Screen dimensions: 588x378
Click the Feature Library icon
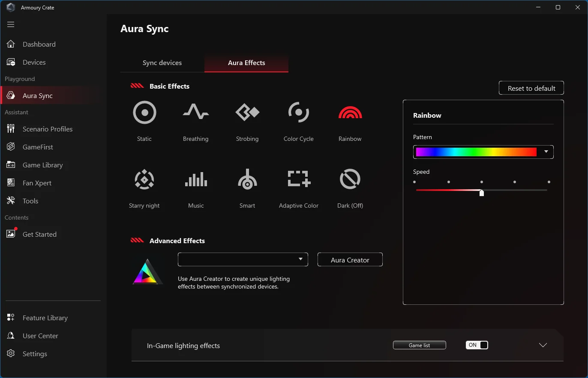[11, 318]
